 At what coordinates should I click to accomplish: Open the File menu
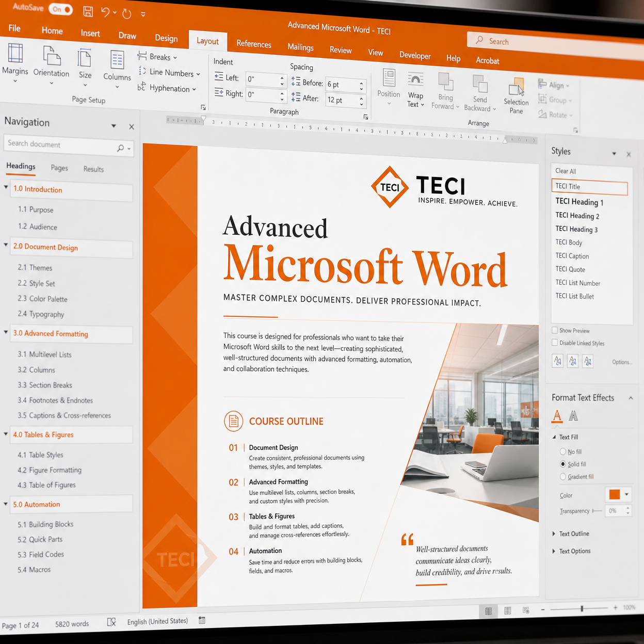pos(14,28)
